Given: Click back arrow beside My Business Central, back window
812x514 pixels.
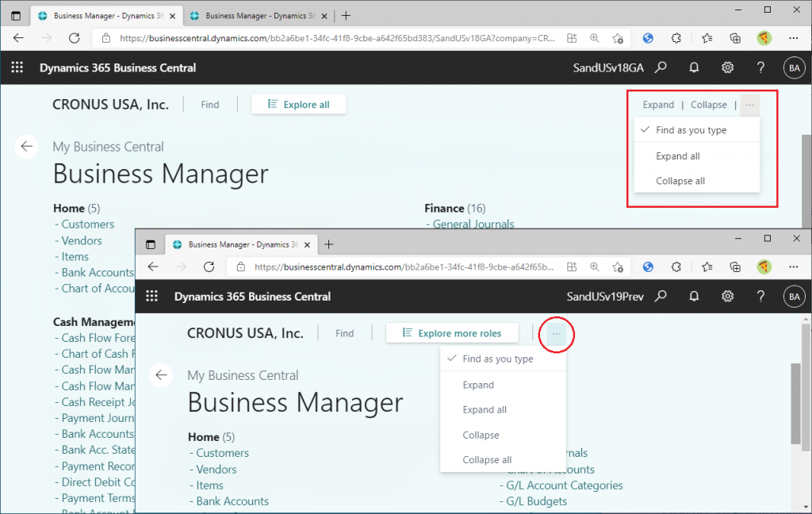Looking at the screenshot, I should pos(26,147).
